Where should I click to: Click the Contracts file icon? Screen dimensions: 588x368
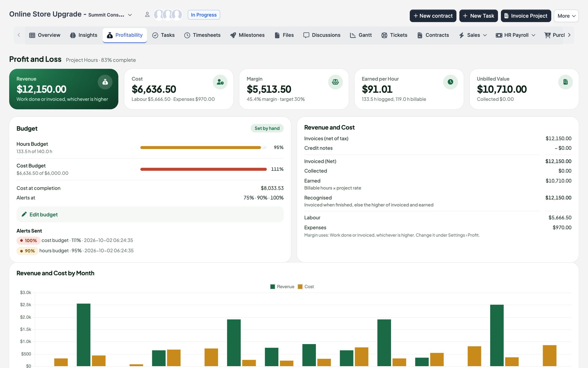point(420,35)
